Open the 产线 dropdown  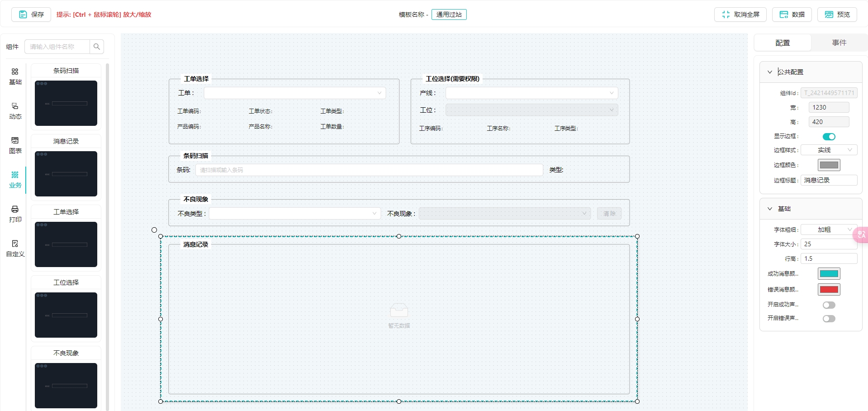531,93
